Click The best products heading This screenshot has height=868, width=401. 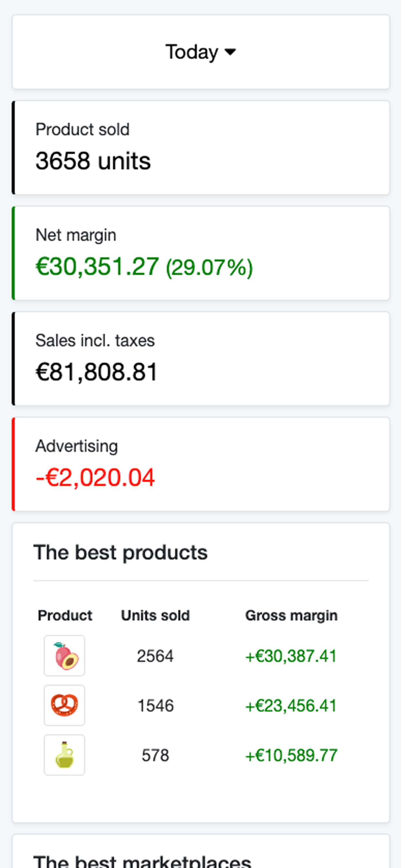coord(120,553)
